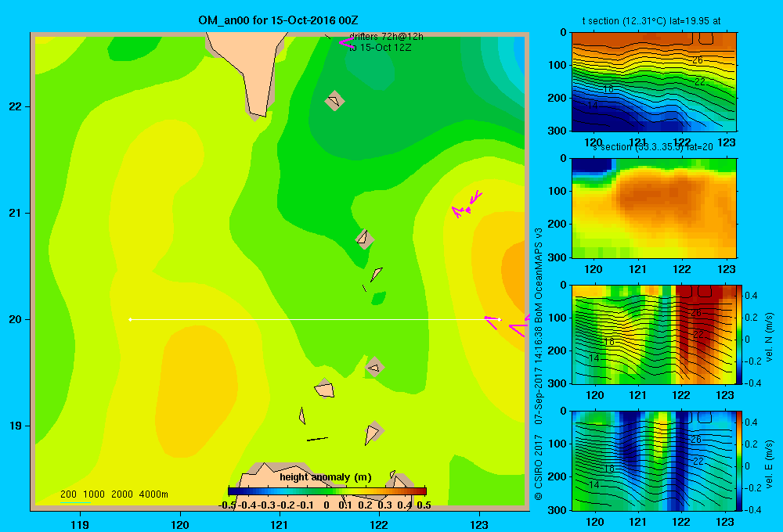Image resolution: width=783 pixels, height=532 pixels.
Task: Click latitude label "21" on main map
Action: coord(16,213)
